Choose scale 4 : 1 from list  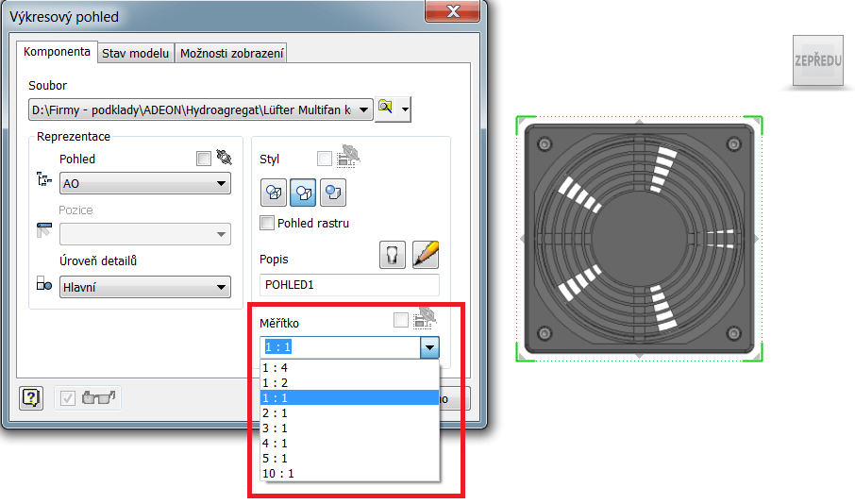(349, 443)
